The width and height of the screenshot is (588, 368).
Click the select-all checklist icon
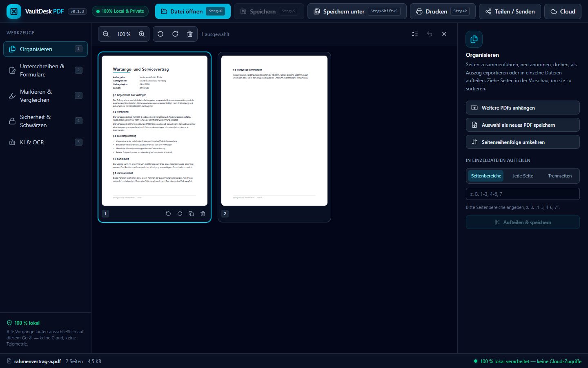[x=415, y=34]
